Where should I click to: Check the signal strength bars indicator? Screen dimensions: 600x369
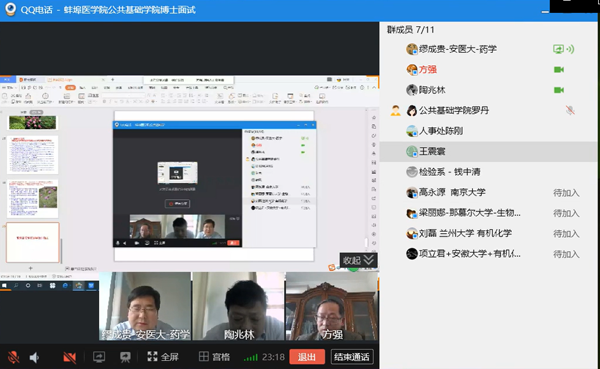(251, 358)
